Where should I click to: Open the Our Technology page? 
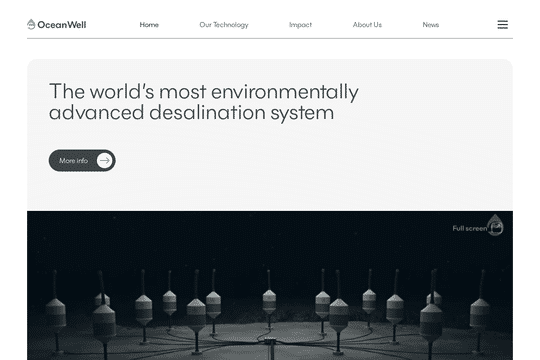click(x=224, y=25)
